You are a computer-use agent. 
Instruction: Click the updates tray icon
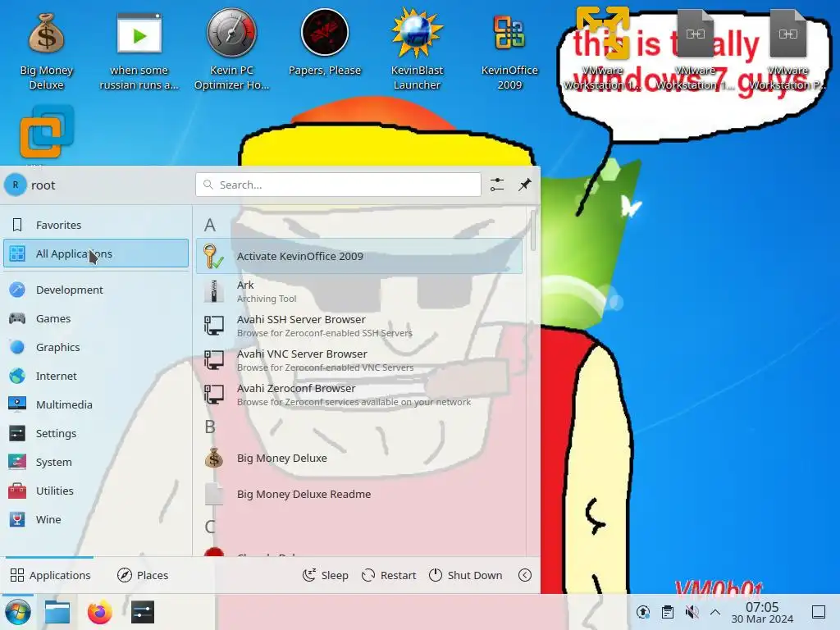pyautogui.click(x=643, y=612)
